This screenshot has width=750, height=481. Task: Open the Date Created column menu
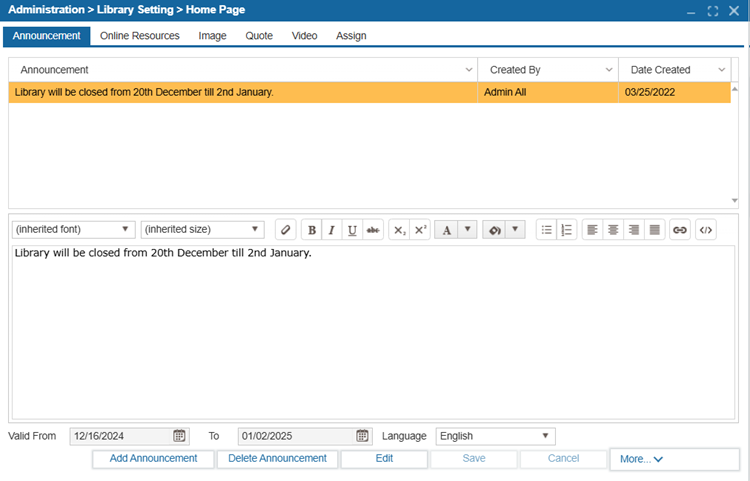pyautogui.click(x=722, y=70)
